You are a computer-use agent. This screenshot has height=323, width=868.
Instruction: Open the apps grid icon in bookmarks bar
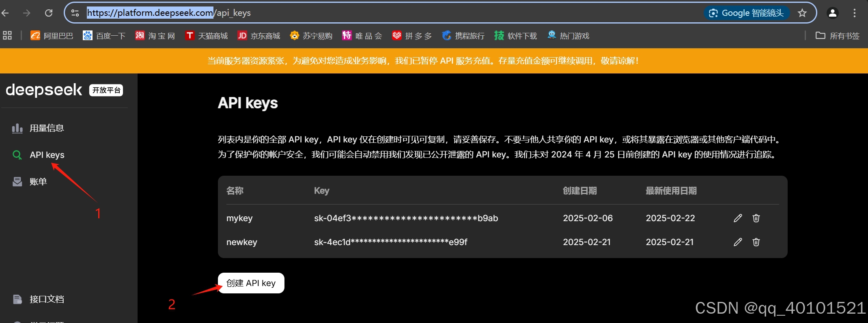point(7,36)
